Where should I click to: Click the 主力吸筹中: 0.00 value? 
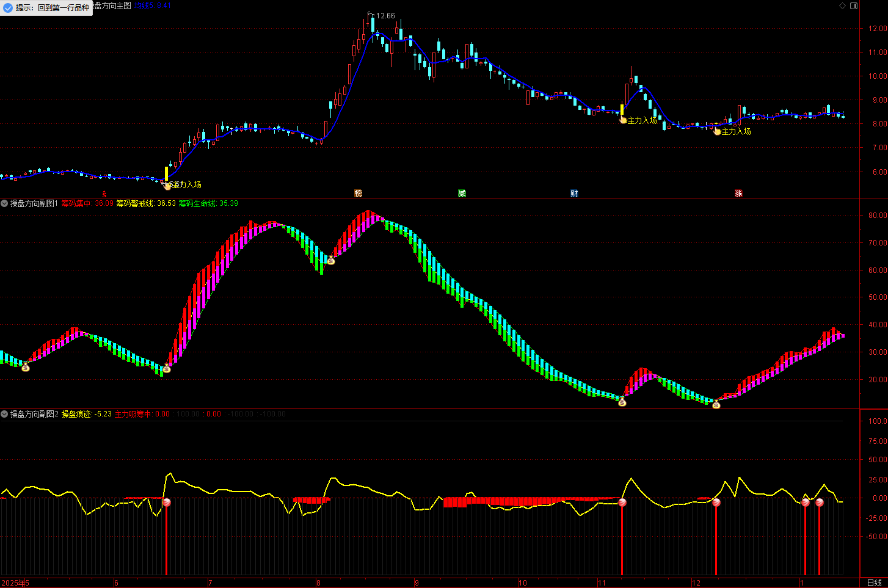point(142,414)
